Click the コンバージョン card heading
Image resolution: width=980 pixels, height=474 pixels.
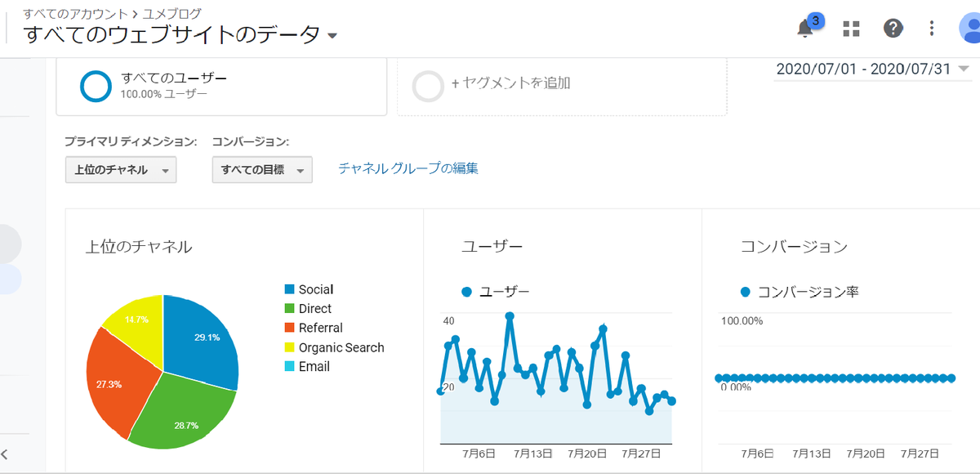point(794,246)
